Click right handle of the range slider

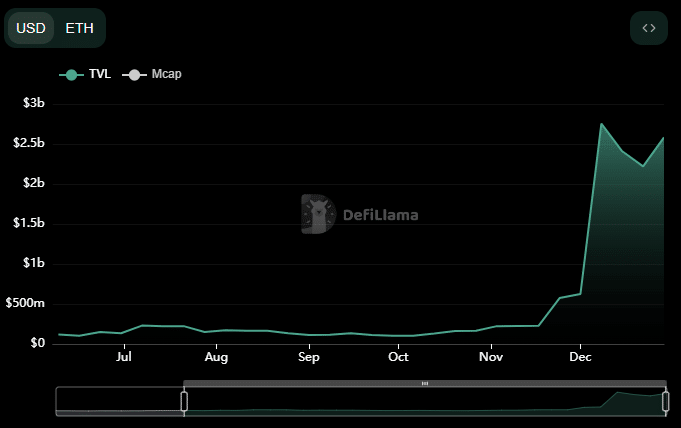click(x=666, y=401)
